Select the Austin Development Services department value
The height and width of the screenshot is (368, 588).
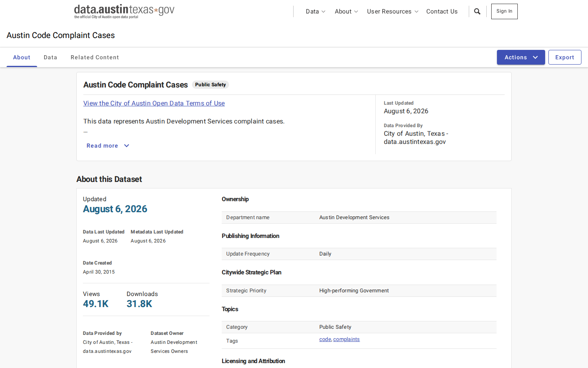click(354, 218)
